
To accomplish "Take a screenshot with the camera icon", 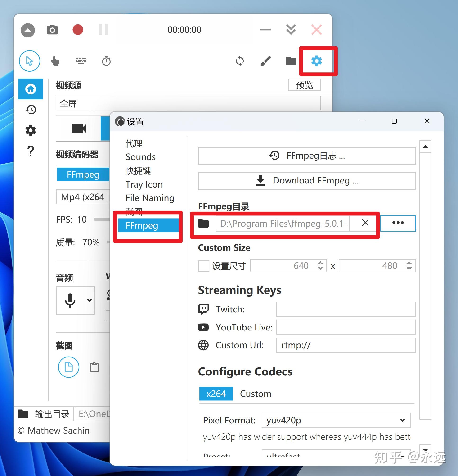I will [x=52, y=30].
